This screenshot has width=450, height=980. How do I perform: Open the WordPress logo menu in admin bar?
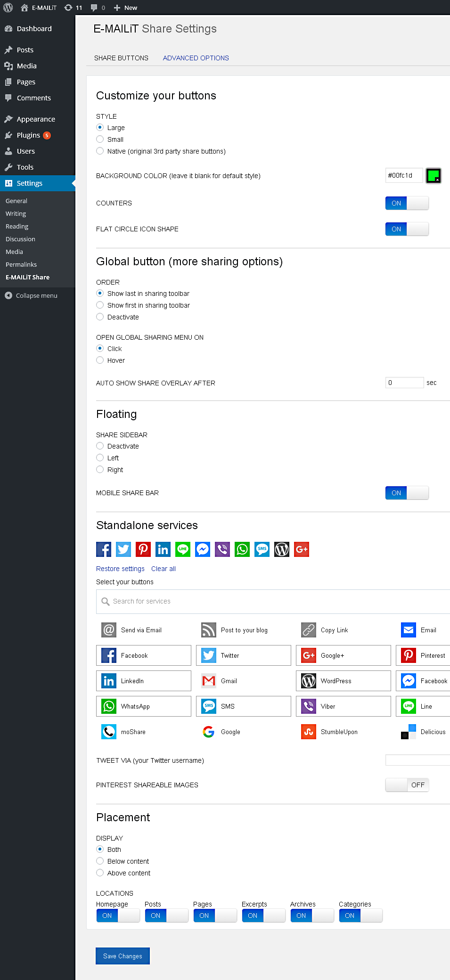(8, 8)
